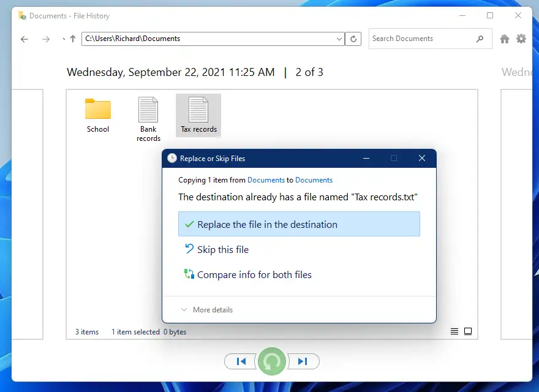Click the File History title bar icon
The image size is (539, 392).
[22, 15]
